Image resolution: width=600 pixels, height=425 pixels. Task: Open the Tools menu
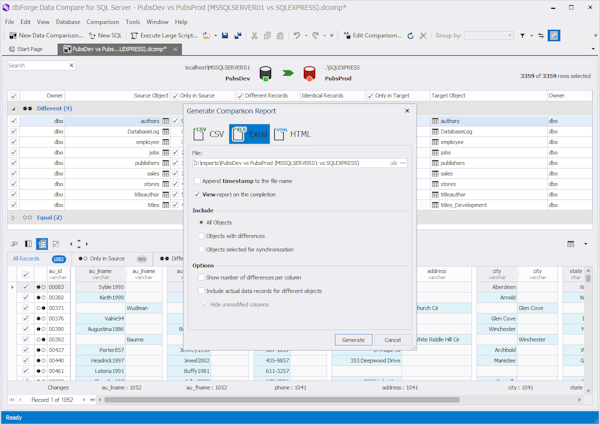coord(132,22)
